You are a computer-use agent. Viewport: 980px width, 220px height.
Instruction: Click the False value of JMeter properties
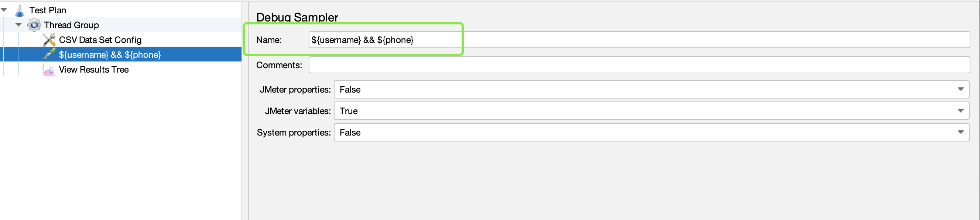point(350,90)
